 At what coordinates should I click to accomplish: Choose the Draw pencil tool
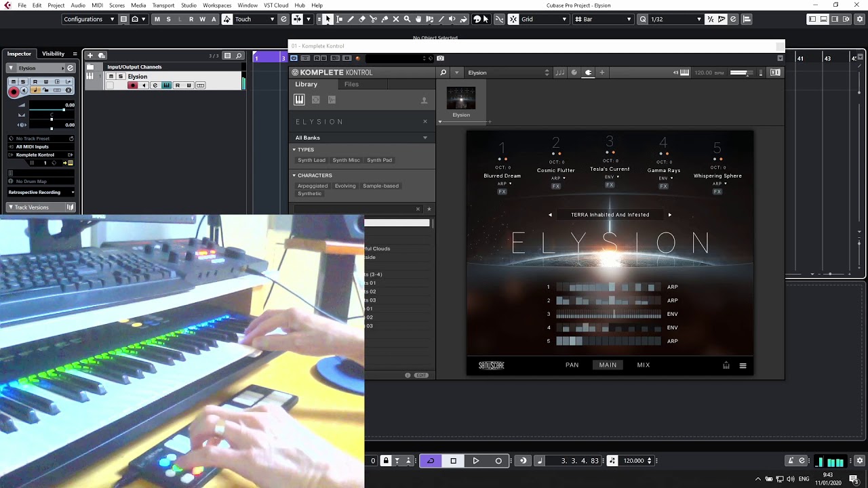(351, 19)
